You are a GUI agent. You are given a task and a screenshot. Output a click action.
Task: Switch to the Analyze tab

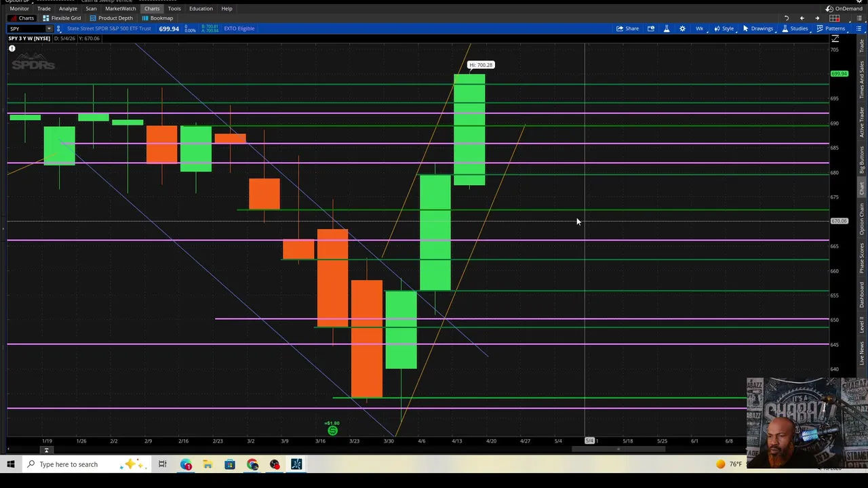68,9
